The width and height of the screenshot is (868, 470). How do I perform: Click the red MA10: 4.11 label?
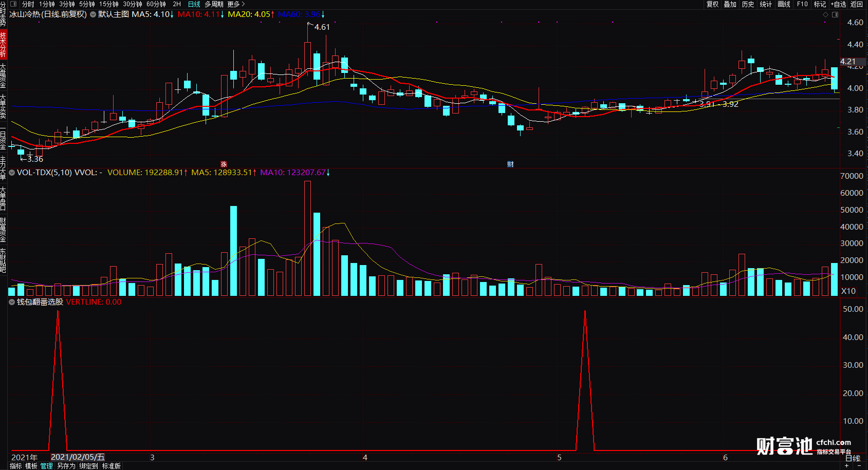point(201,14)
